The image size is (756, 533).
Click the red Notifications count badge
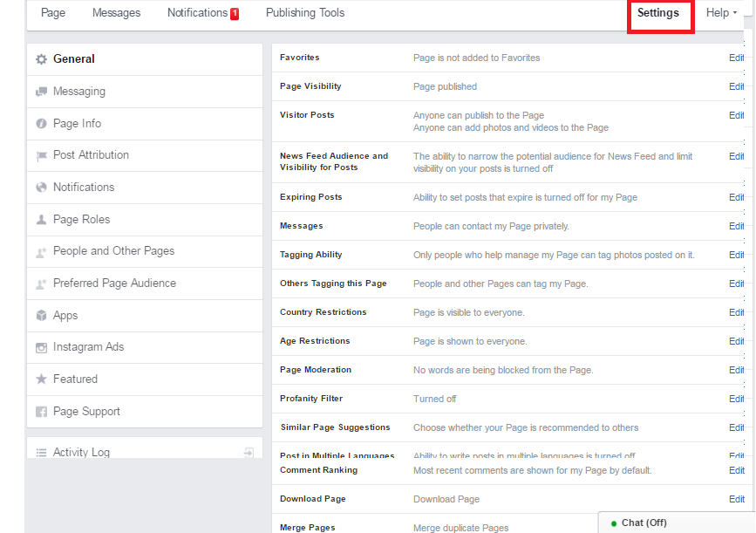pyautogui.click(x=235, y=13)
